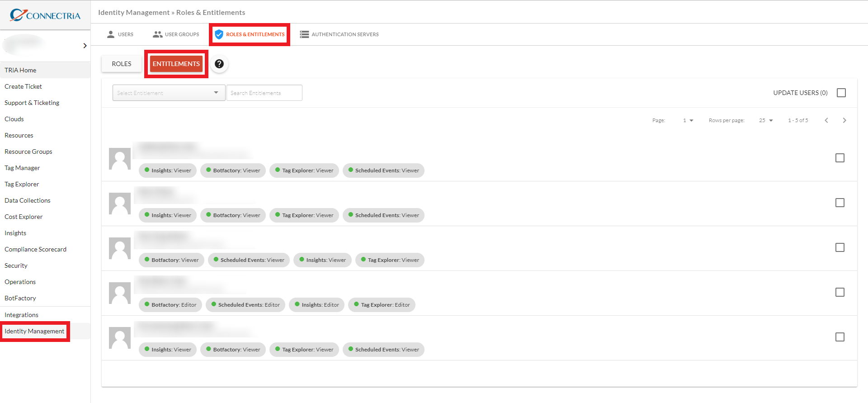Open the help question mark icon
Screen dimensions: 868x403
[219, 64]
